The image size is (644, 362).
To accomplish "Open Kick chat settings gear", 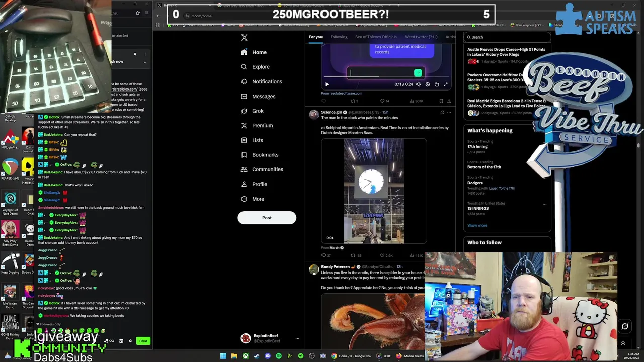I will tap(130, 341).
